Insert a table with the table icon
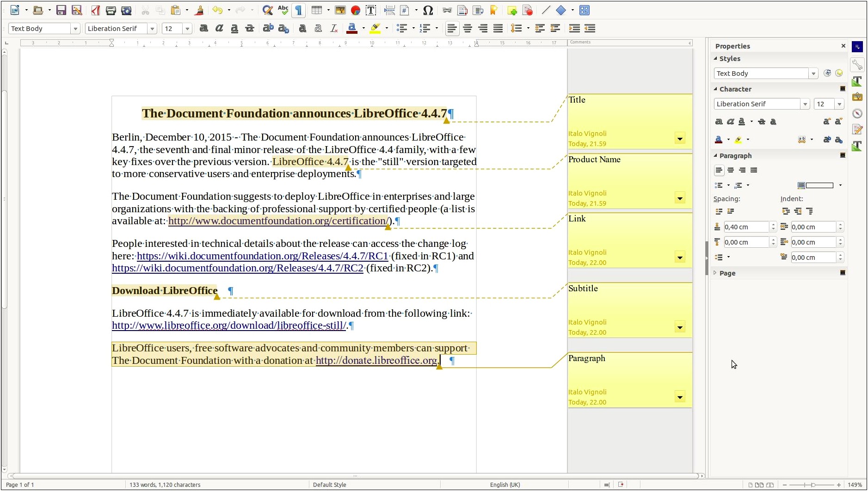The image size is (868, 491). click(317, 10)
